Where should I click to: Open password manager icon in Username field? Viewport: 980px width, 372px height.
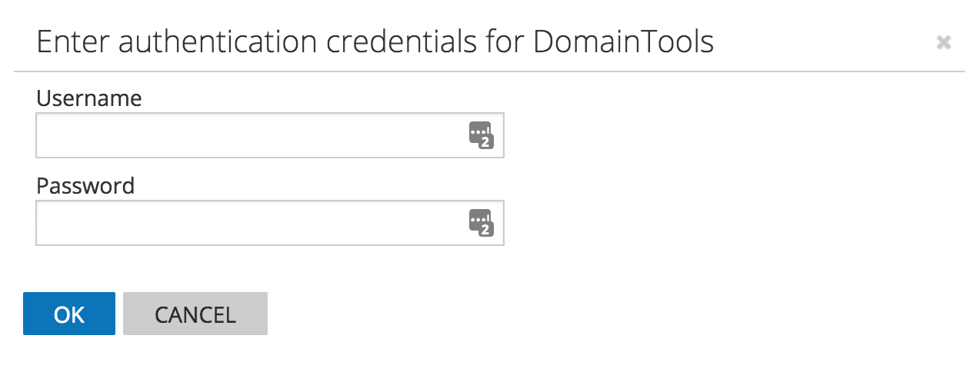481,135
